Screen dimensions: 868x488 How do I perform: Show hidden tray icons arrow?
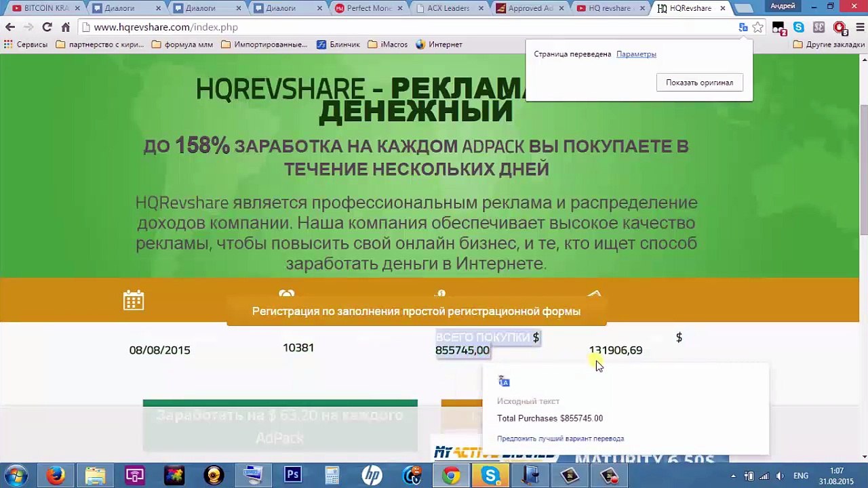click(734, 476)
